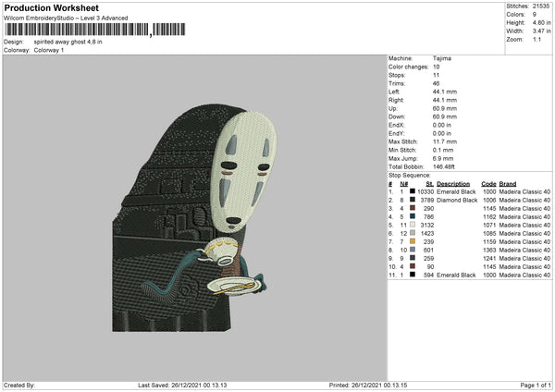Click the teal swatch for code 1162
Screen dimensions: 555x392
413,216
